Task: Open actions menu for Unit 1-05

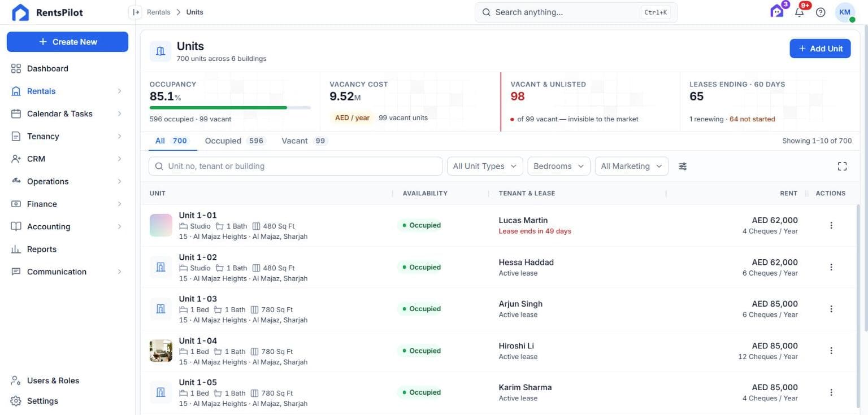Action: [x=831, y=392]
